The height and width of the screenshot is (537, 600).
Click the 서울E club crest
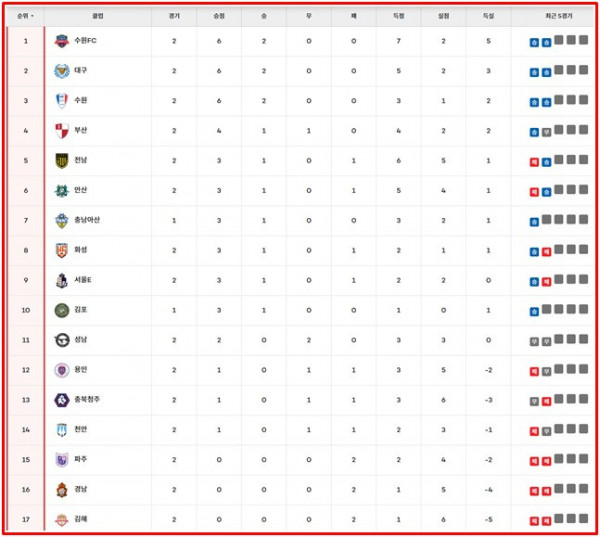[62, 280]
